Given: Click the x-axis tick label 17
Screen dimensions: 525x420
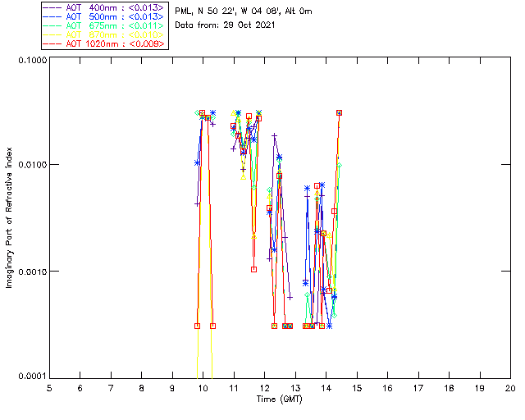Looking at the screenshot, I should (418, 387).
